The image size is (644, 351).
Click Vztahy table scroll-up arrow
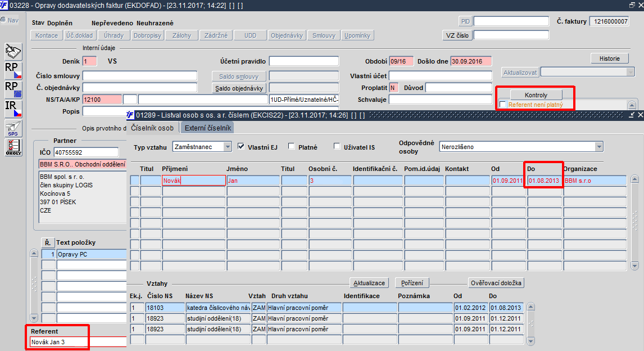(x=530, y=307)
